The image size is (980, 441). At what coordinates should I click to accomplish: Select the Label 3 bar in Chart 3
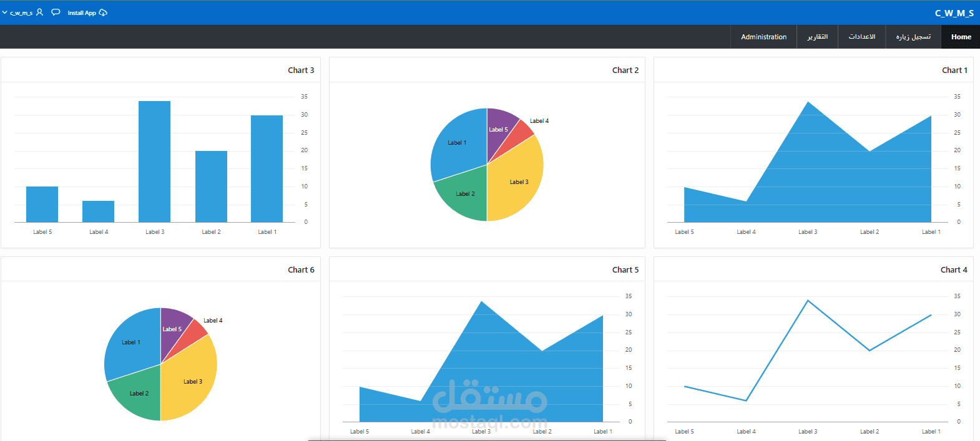154,162
